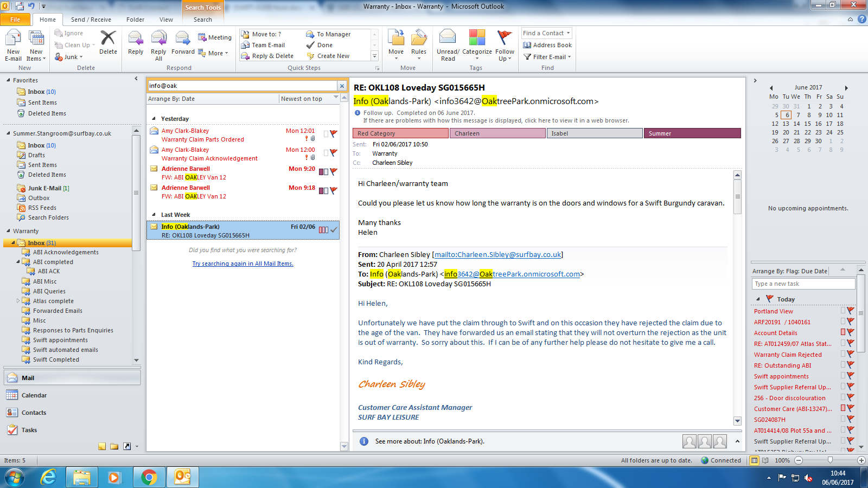Image resolution: width=868 pixels, height=488 pixels.
Task: Switch to the Home tab
Action: click(x=48, y=20)
